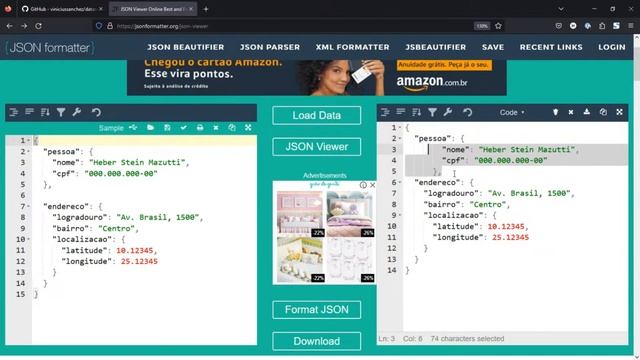Click the Amazon card banner ad
The height and width of the screenshot is (360, 640).
(317, 78)
